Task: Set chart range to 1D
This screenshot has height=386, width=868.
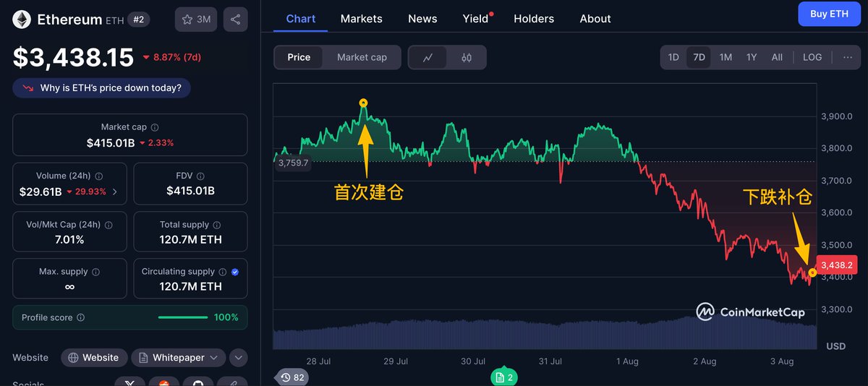Action: tap(673, 57)
